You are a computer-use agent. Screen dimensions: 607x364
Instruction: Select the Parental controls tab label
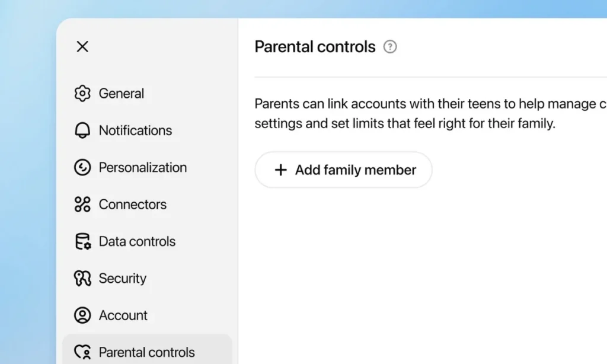tap(147, 353)
